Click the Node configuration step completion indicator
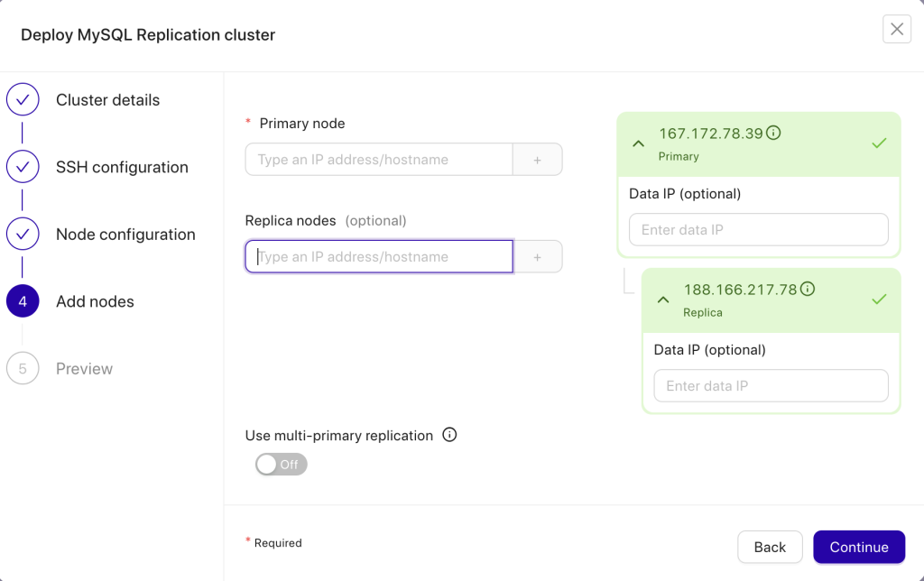 23,234
